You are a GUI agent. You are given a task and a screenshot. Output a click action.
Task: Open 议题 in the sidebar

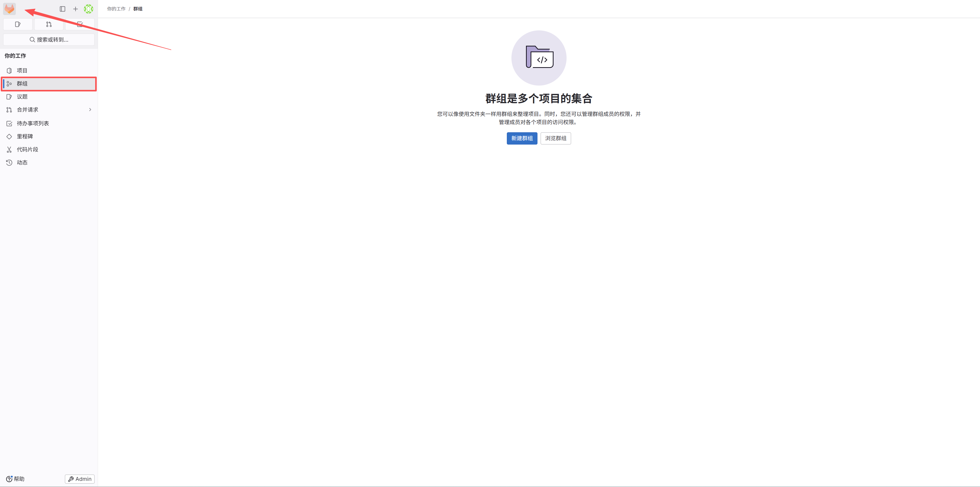tap(49, 97)
